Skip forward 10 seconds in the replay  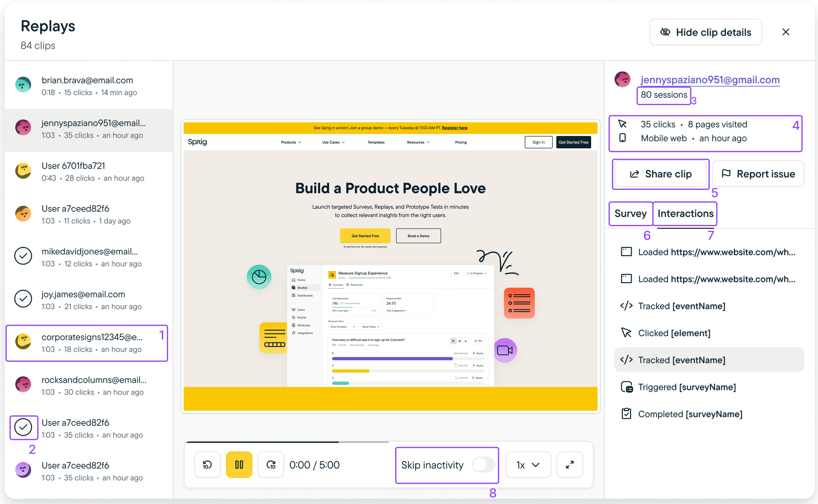coord(271,465)
